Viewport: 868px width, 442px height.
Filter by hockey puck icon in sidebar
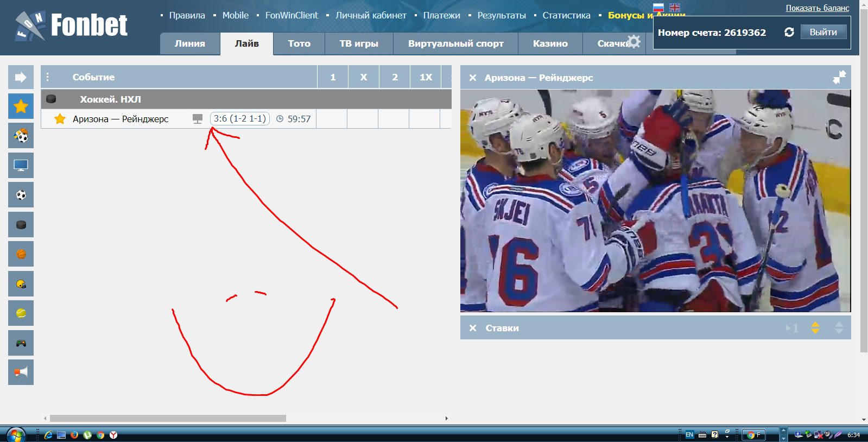[x=21, y=224]
